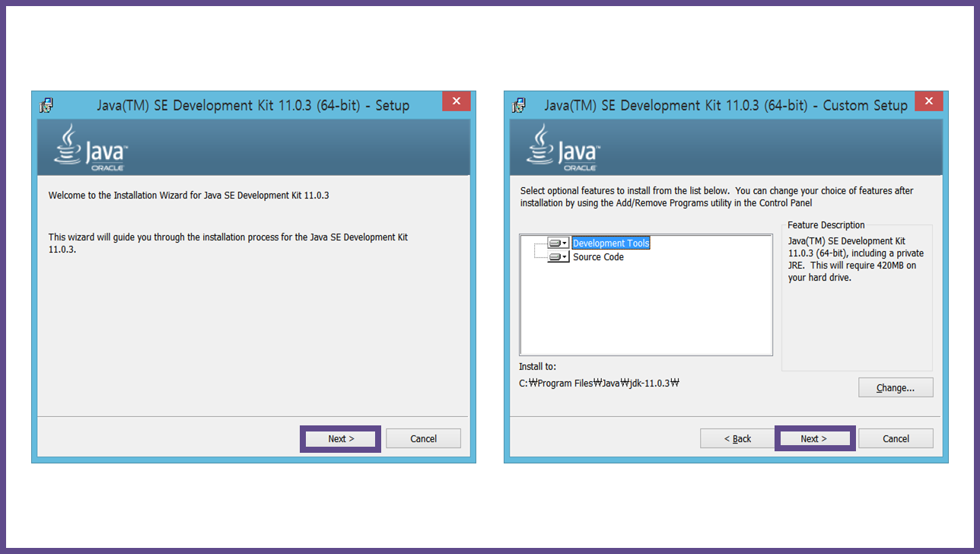Open Development Tools feature drive dropdown
980x554 pixels.
tap(558, 244)
